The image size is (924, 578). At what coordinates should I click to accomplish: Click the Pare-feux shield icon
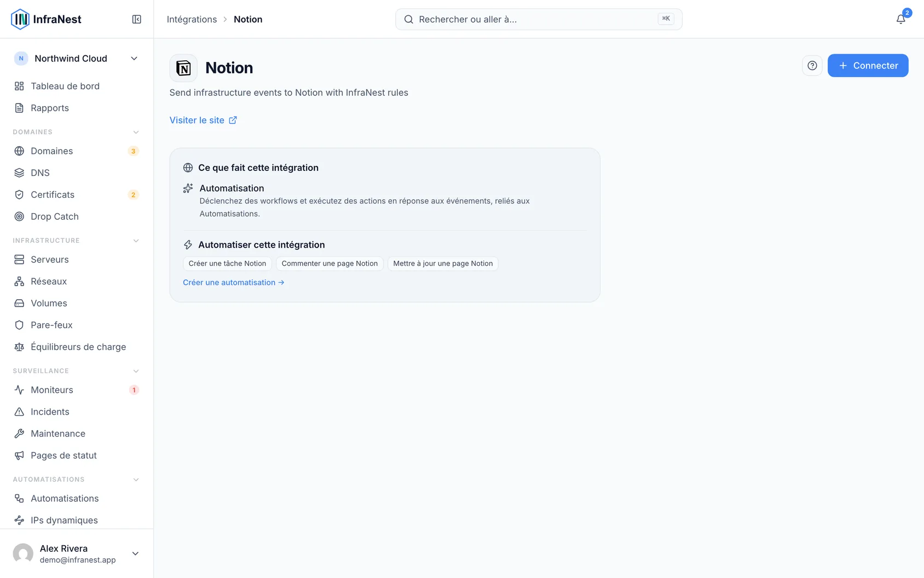click(x=19, y=325)
